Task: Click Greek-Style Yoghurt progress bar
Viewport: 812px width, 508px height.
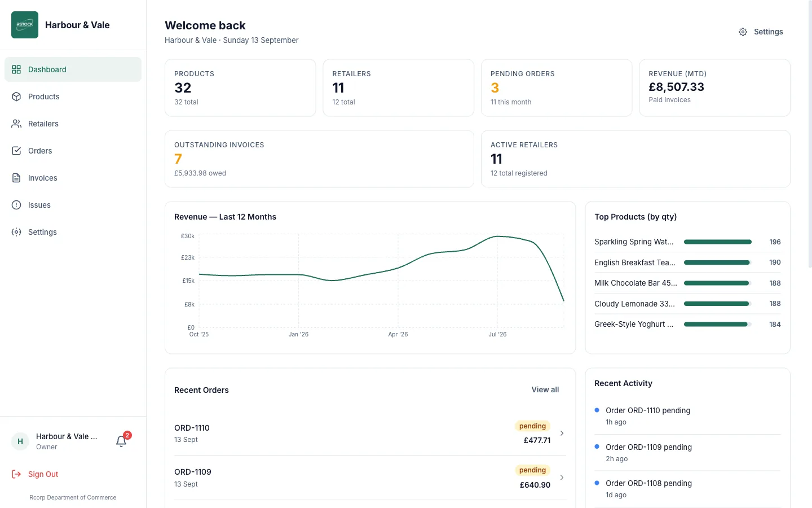Action: coord(717,325)
